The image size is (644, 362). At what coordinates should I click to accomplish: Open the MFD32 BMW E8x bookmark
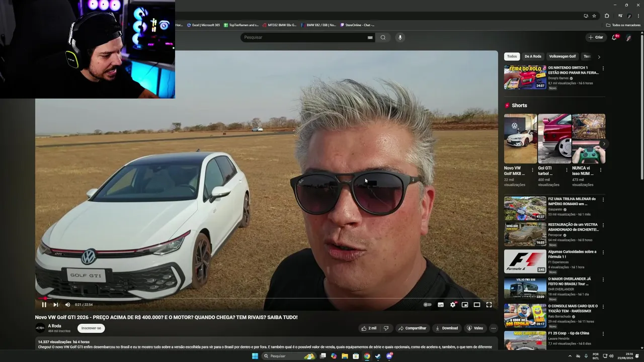click(x=279, y=25)
